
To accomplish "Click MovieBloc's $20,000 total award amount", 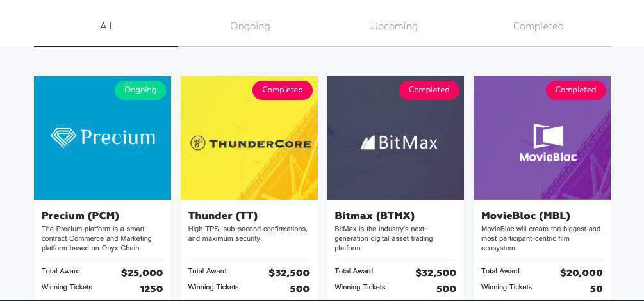I will [x=581, y=273].
